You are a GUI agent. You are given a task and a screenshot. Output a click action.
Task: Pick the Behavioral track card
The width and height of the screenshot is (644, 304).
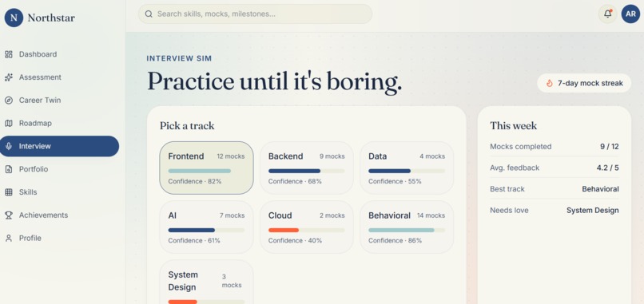click(x=407, y=227)
